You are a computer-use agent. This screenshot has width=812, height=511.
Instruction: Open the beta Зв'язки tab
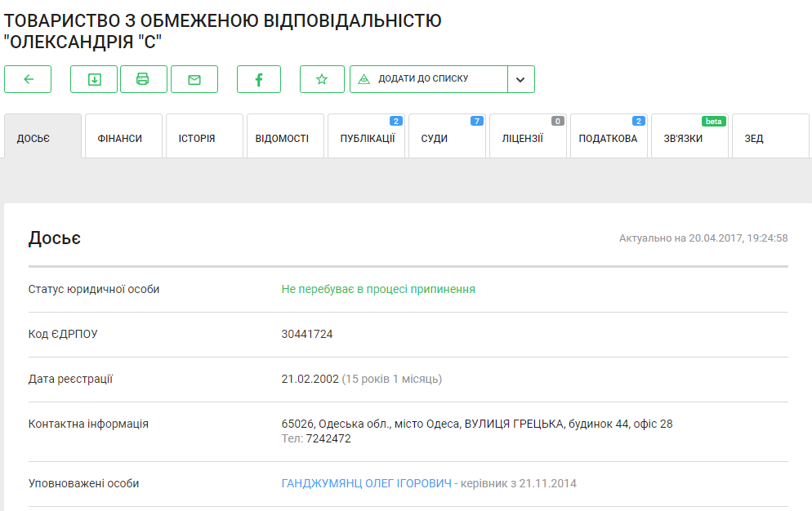pos(683,138)
